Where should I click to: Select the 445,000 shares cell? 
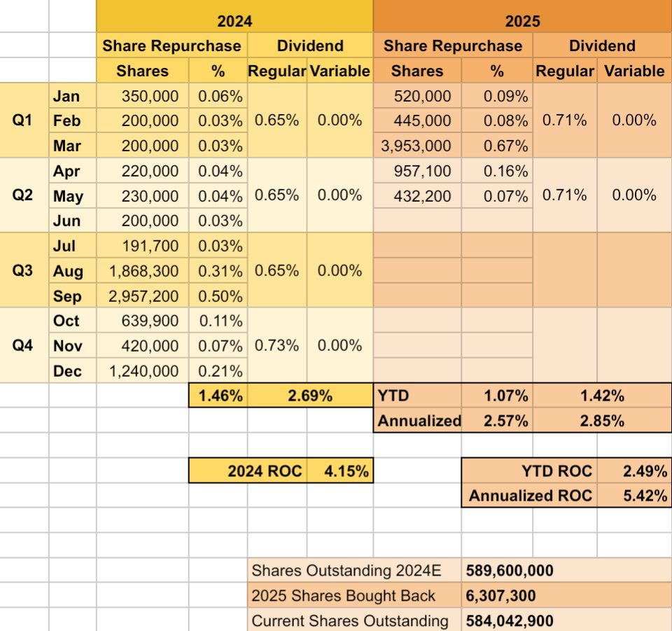pyautogui.click(x=417, y=120)
